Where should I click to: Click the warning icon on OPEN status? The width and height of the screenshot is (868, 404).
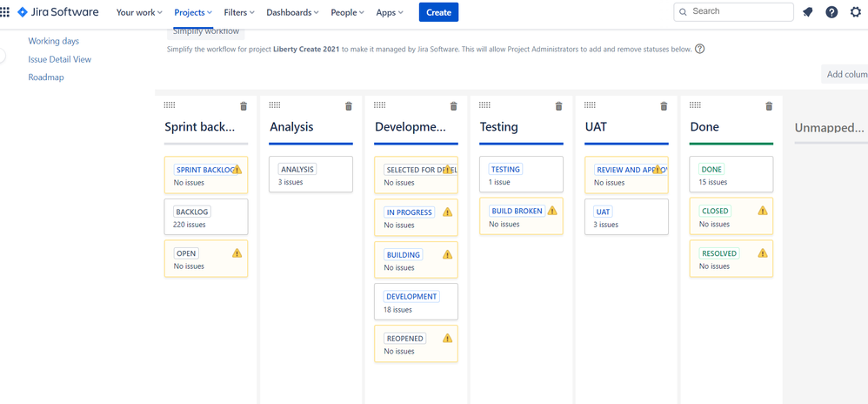(x=237, y=253)
